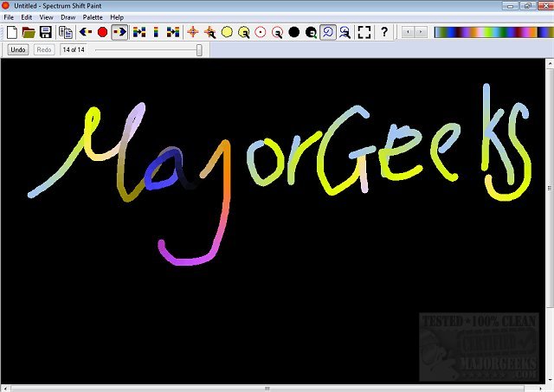Screen dimensions: 554x392
Task: Minimize the Spectrum Shift Paint window
Action: (510, 6)
